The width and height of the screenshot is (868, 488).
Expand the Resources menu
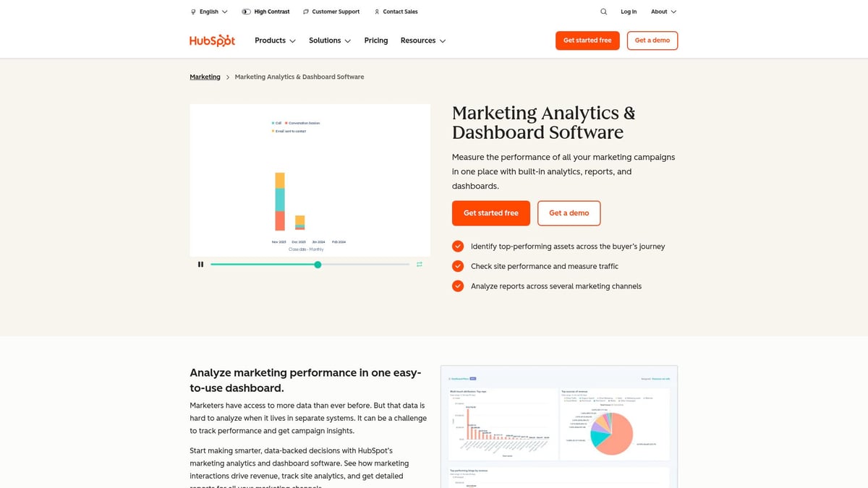click(423, 40)
